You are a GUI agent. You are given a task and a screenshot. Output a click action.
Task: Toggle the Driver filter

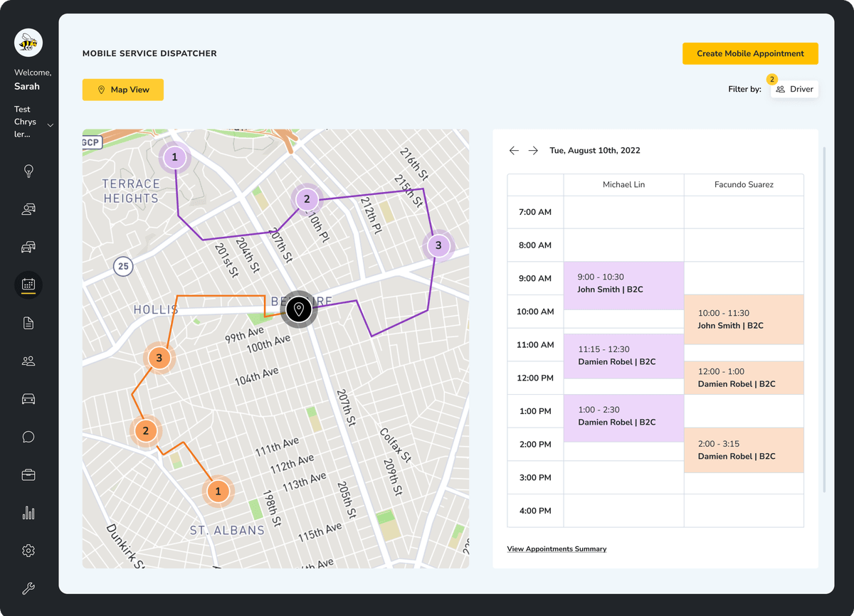click(794, 89)
